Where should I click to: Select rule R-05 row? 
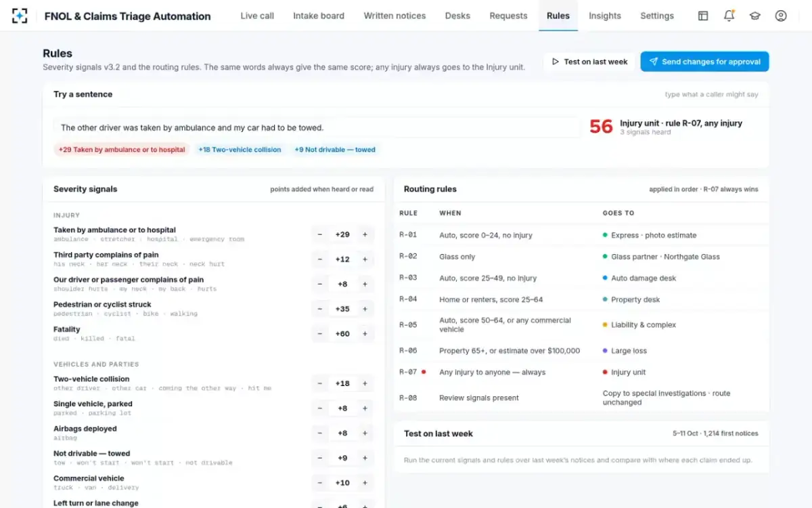click(581, 325)
